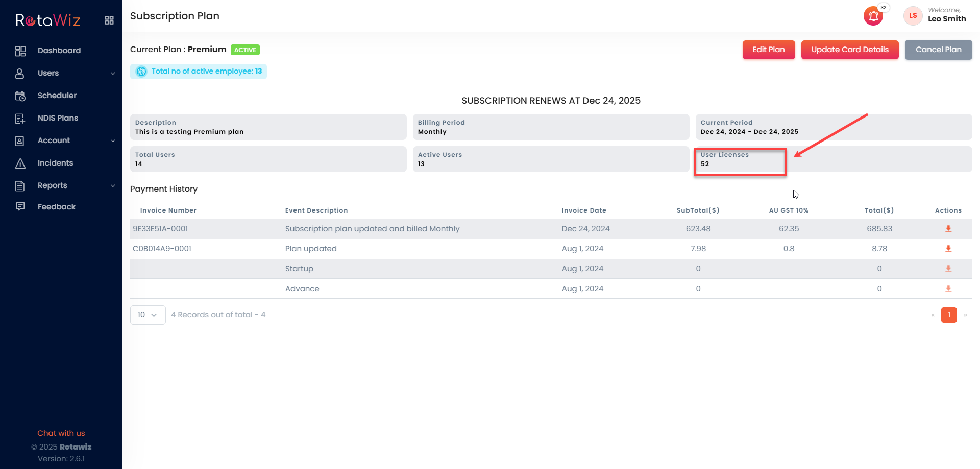Go to NDIS Plans page
Viewport: 980px width, 469px height.
coord(58,118)
